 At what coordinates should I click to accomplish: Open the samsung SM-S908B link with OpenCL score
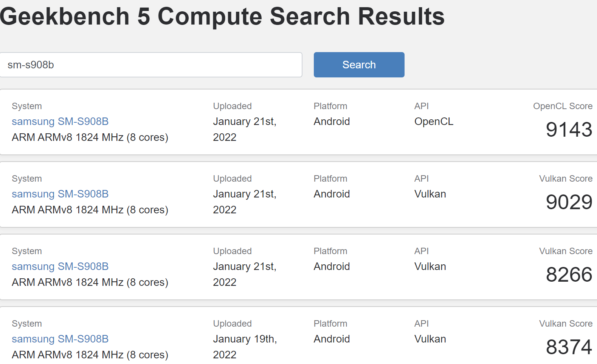[60, 122]
